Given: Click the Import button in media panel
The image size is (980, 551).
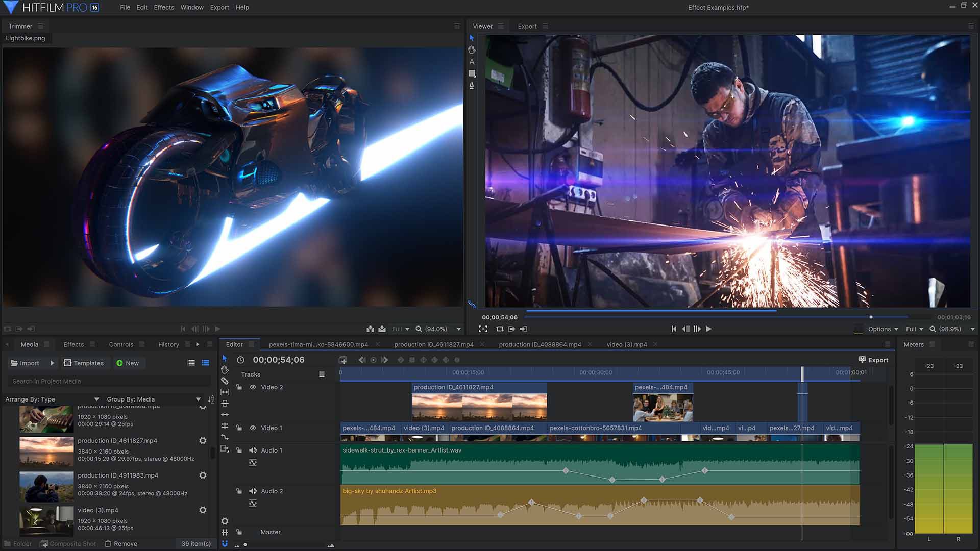Looking at the screenshot, I should pyautogui.click(x=25, y=363).
